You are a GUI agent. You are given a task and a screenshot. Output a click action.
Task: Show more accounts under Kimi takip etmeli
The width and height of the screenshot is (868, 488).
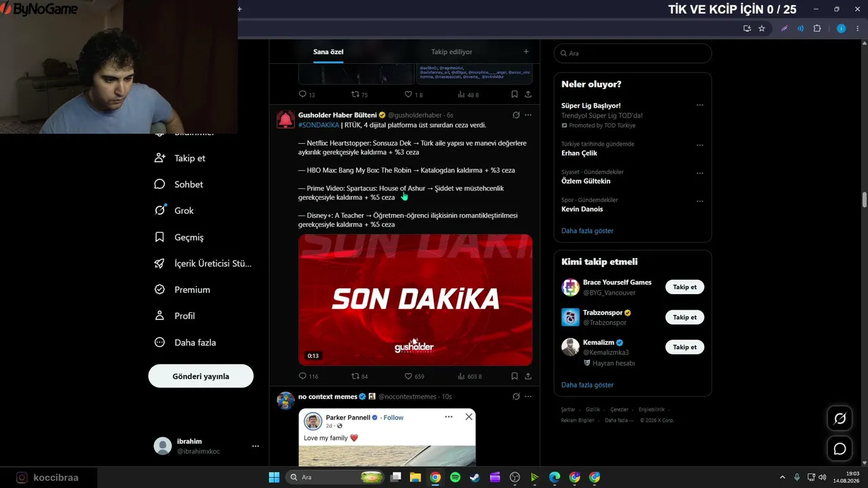pyautogui.click(x=587, y=385)
